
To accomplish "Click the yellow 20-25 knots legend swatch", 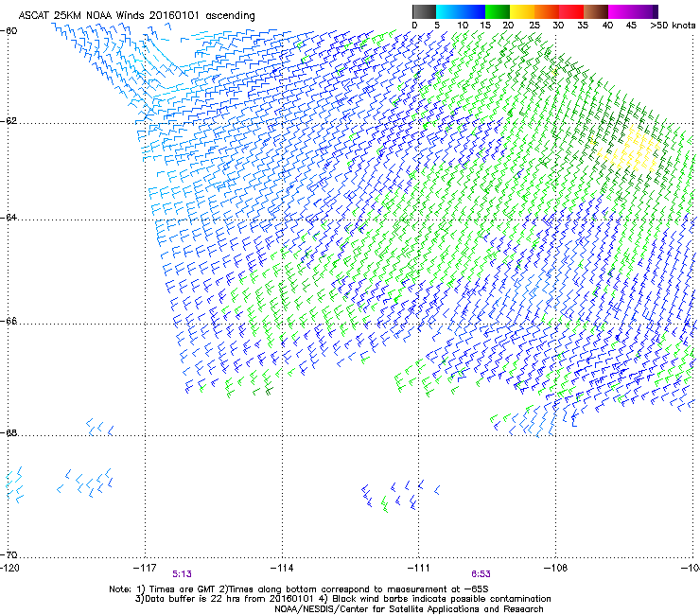I will pos(522,11).
